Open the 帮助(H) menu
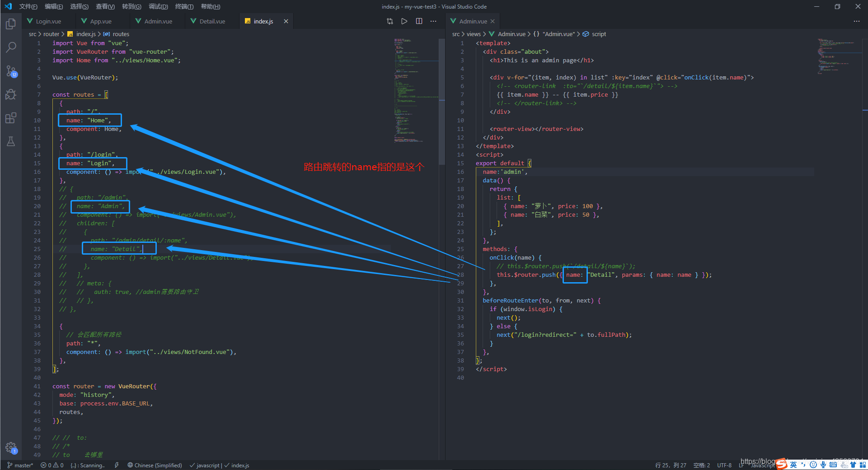This screenshot has height=470, width=868. pyautogui.click(x=211, y=6)
